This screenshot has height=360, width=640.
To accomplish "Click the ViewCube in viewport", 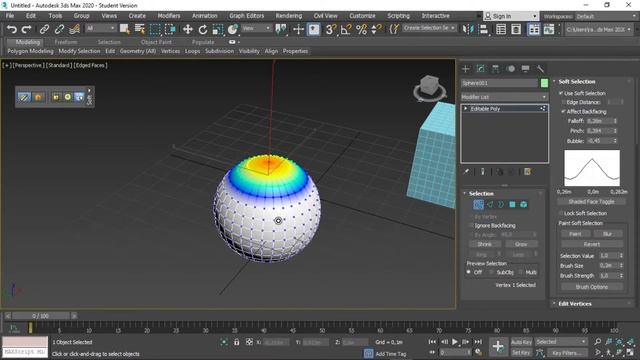I will [430, 87].
